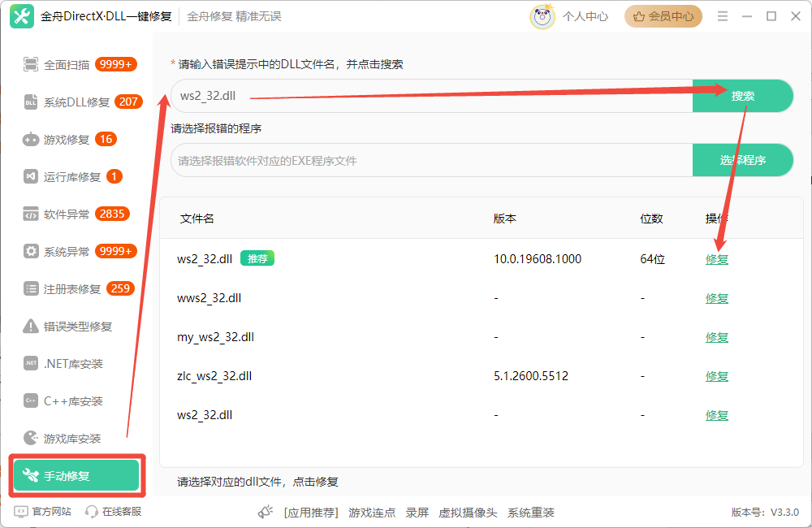Click the 64位 cell
Viewport: 812px width, 528px height.
coord(653,259)
